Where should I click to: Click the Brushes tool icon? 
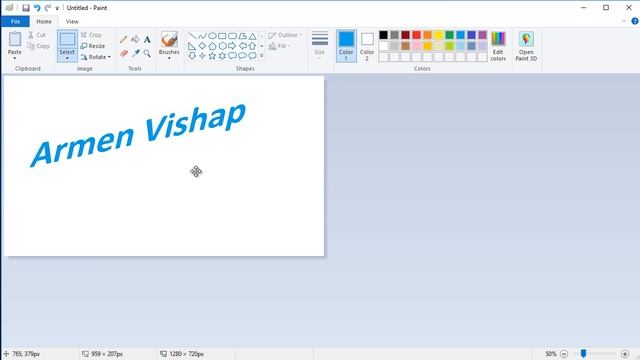click(169, 40)
